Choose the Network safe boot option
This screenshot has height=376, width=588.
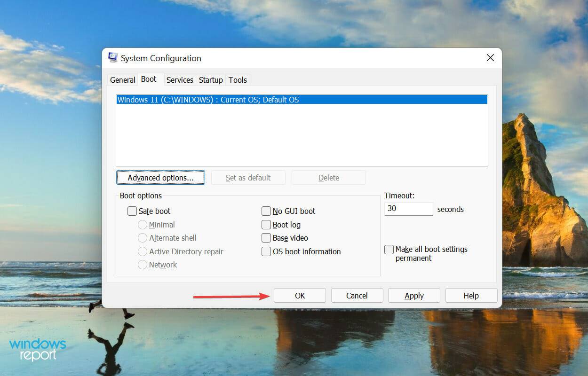(143, 265)
